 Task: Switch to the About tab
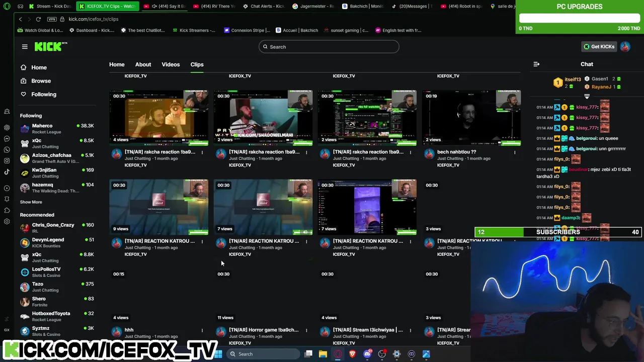click(143, 64)
